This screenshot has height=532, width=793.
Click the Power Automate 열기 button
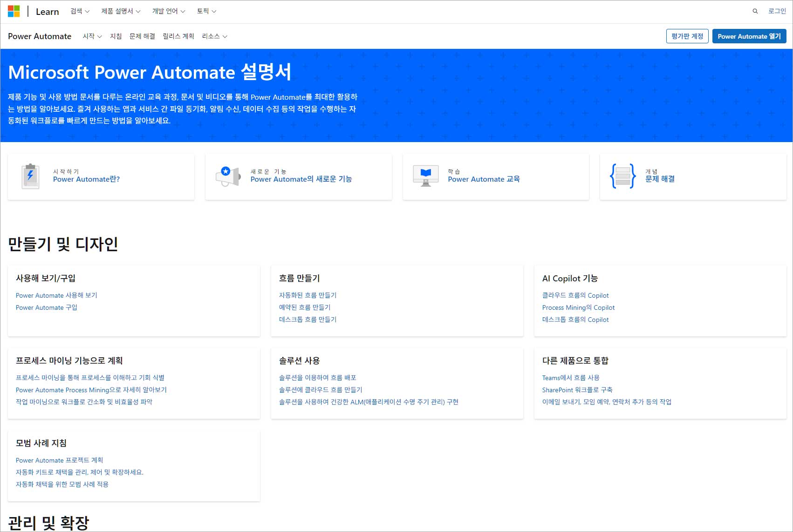click(x=749, y=36)
